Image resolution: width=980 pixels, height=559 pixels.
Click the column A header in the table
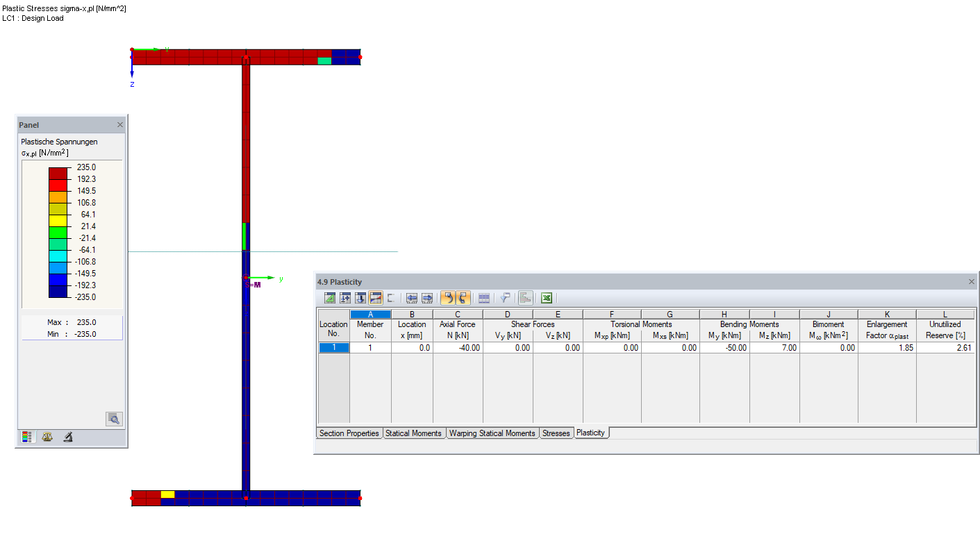click(370, 315)
